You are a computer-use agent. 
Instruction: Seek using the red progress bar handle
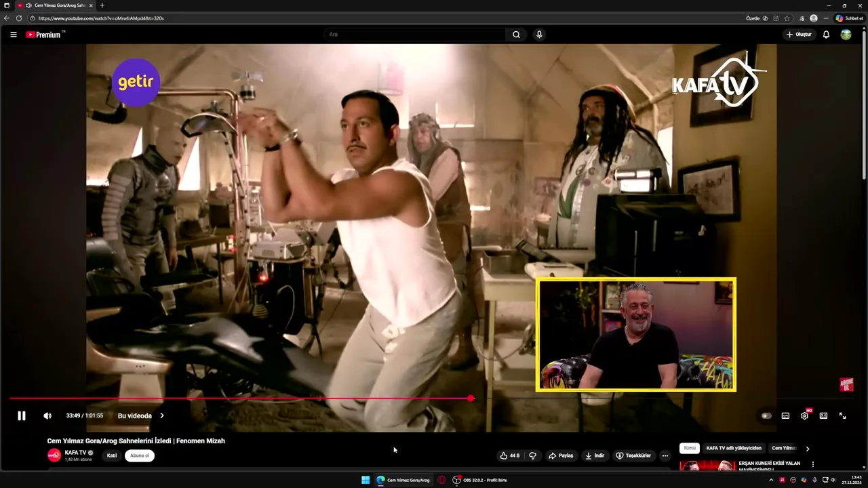[471, 399]
